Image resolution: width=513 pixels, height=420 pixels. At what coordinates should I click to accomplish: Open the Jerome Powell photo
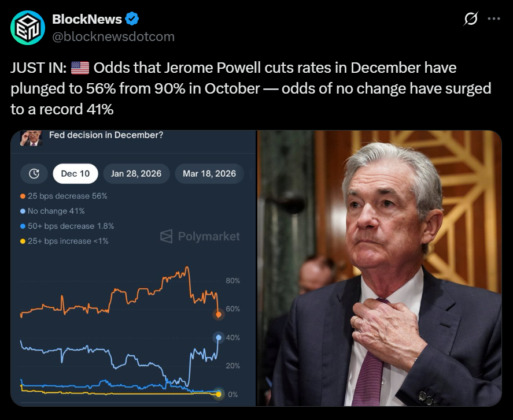[x=379, y=268]
